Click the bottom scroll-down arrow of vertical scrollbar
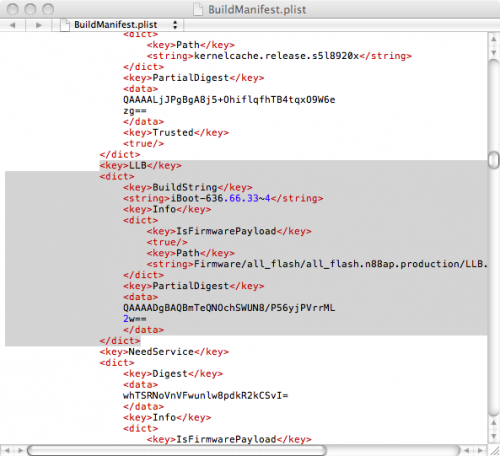This screenshot has height=456, width=500. coord(493,436)
